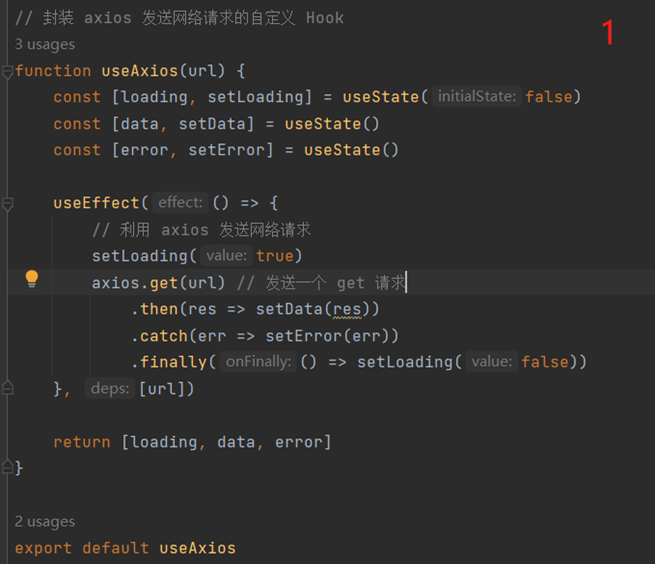Screen dimensions: 655x564
Task: Click the 'onFinally:' parameter hint
Action: click(256, 362)
